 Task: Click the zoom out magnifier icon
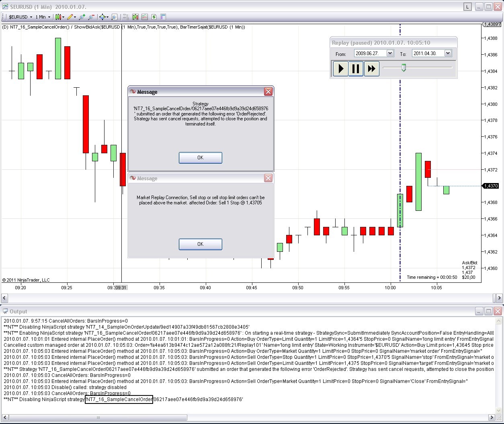tap(91, 17)
